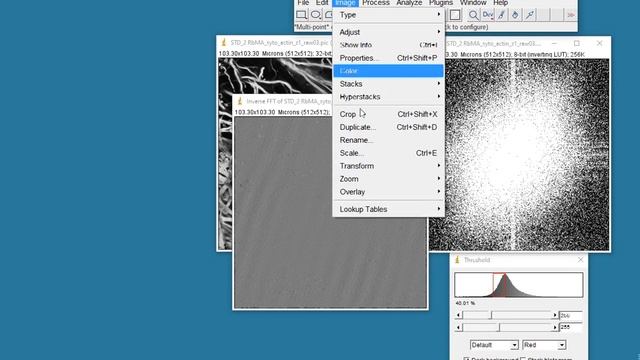Click the square outline tool left of magnifier
This screenshot has height=360, width=640.
[x=455, y=15]
